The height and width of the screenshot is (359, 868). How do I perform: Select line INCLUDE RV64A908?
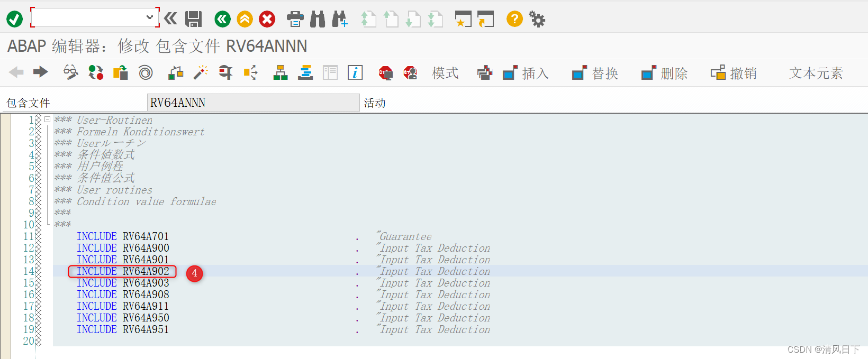[x=123, y=294]
